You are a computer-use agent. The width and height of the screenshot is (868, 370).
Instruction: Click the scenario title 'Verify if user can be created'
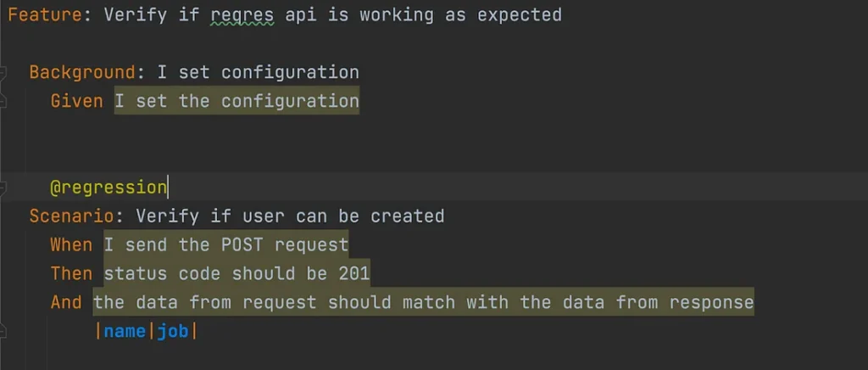coord(290,216)
